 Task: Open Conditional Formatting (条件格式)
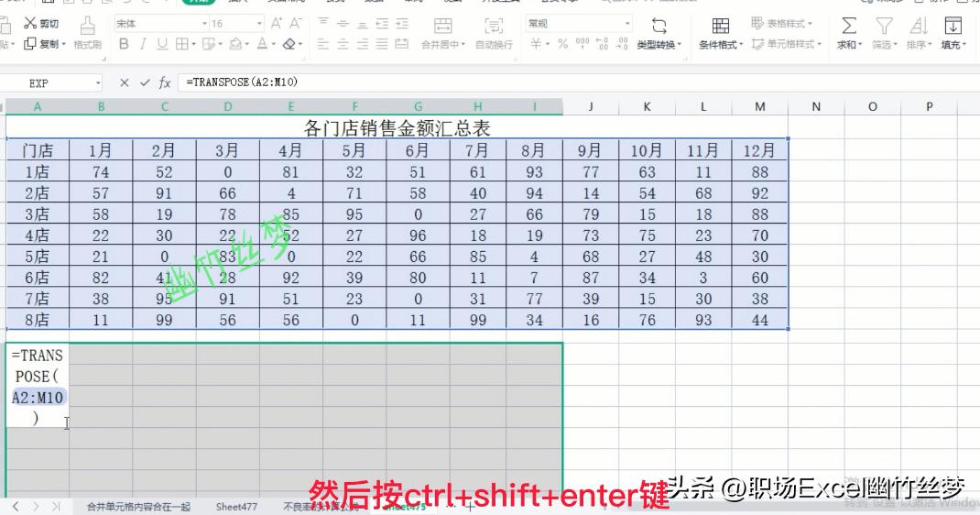(x=721, y=33)
